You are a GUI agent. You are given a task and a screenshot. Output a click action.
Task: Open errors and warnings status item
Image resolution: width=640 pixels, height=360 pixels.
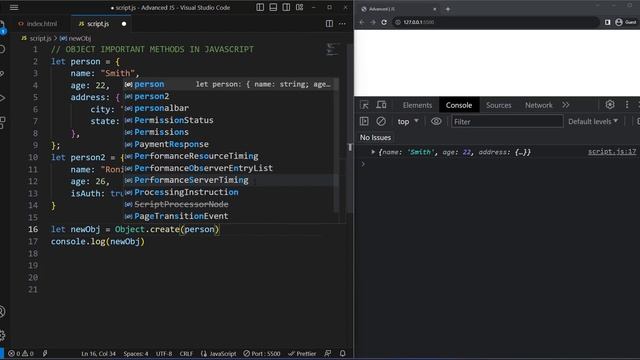coord(20,353)
